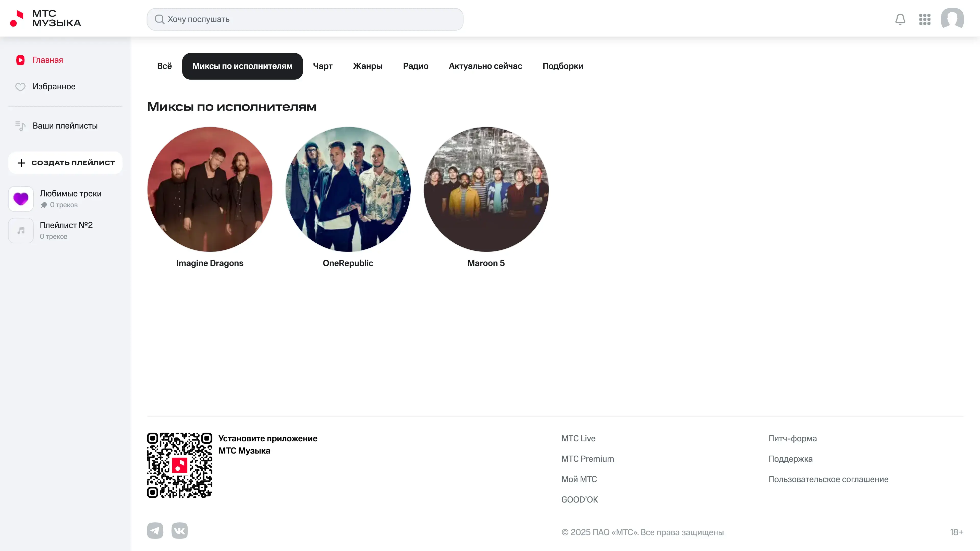Open the МТС Premium footer link
This screenshot has width=980, height=551.
tap(587, 459)
